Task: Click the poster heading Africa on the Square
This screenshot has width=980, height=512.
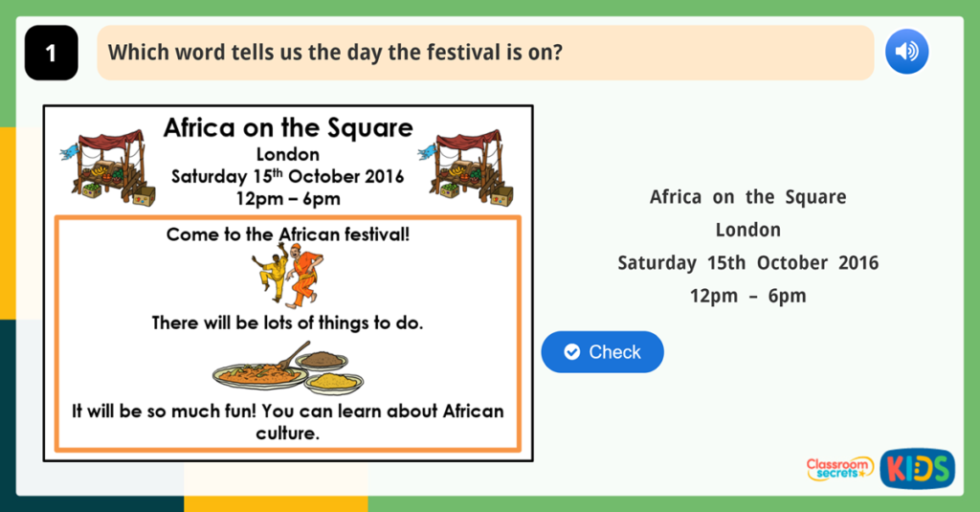Action: [x=288, y=128]
